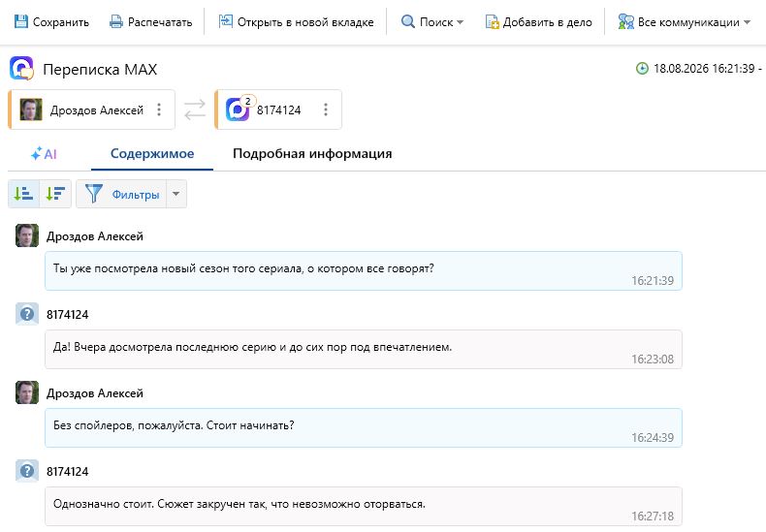The height and width of the screenshot is (532, 766).
Task: Click avatar of Дроздов Алексей above the 16:24:39 message
Action: (27, 392)
